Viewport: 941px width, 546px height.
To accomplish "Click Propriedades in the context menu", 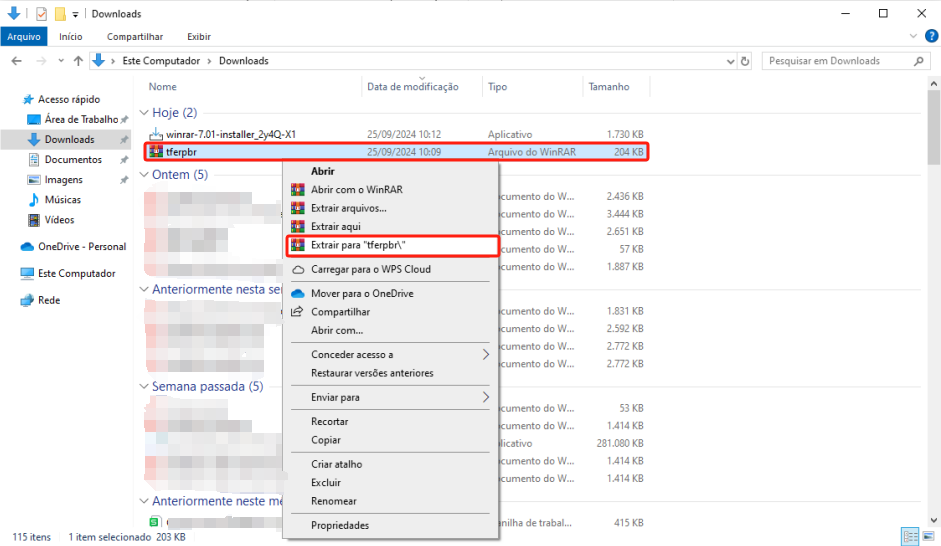I will pyautogui.click(x=340, y=525).
